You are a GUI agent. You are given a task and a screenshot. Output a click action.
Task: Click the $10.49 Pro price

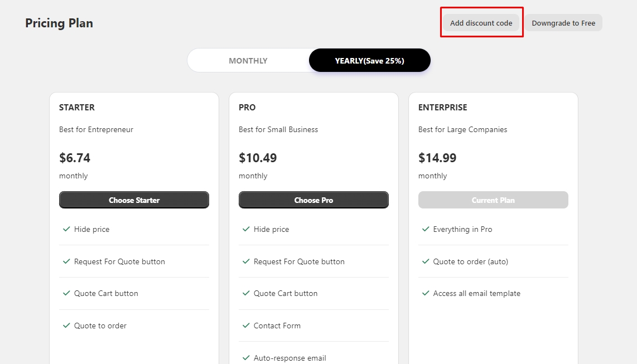258,158
